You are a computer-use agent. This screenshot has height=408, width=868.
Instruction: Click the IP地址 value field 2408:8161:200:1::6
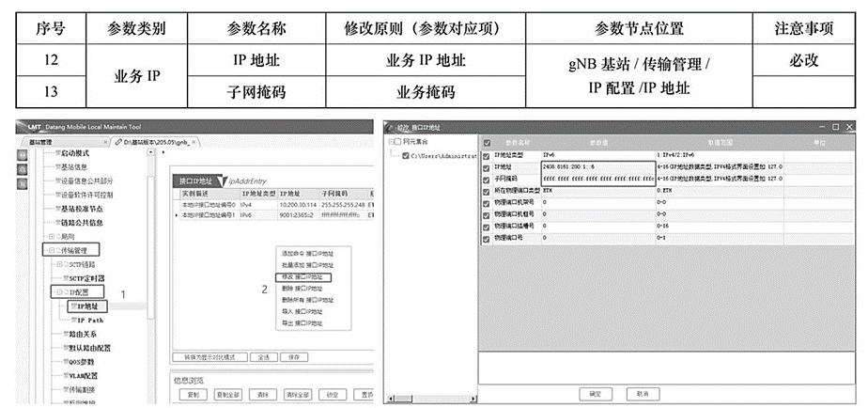point(598,166)
